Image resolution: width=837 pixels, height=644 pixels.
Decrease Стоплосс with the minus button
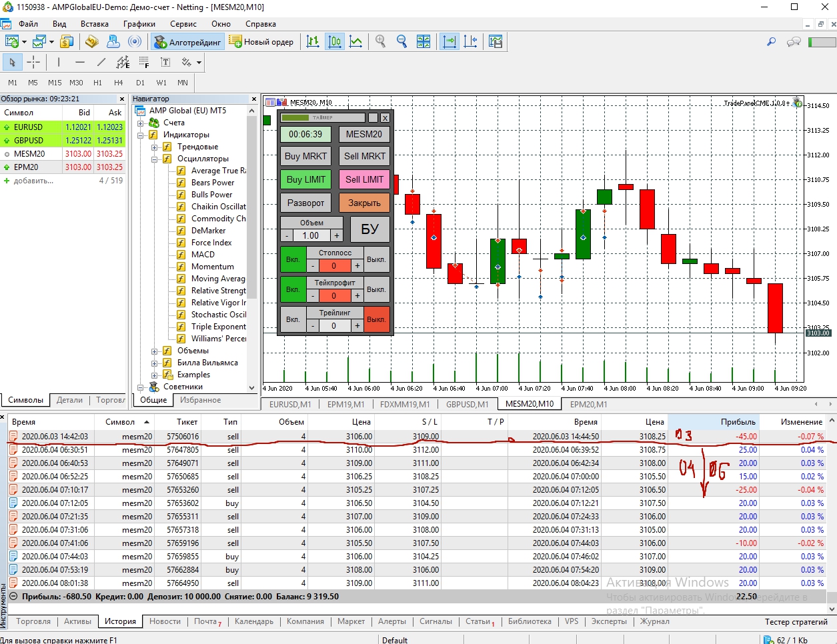[x=312, y=265]
